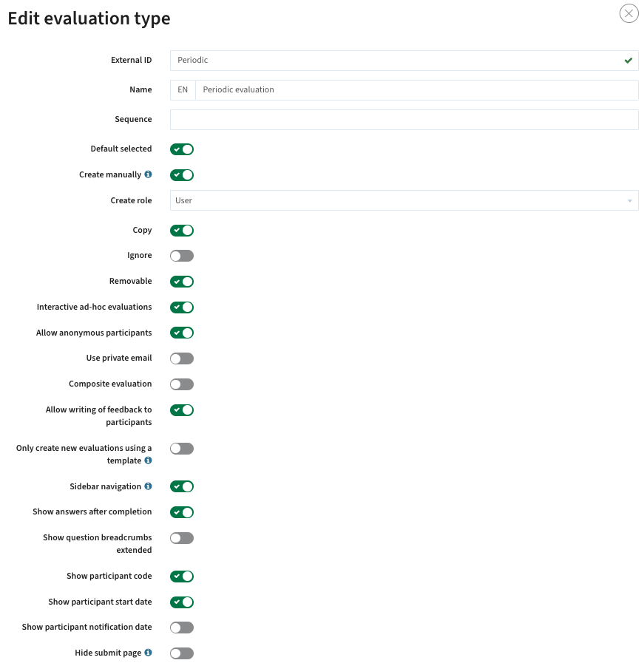Toggle Show participant start date switch
The height and width of the screenshot is (663, 644).
182,602
